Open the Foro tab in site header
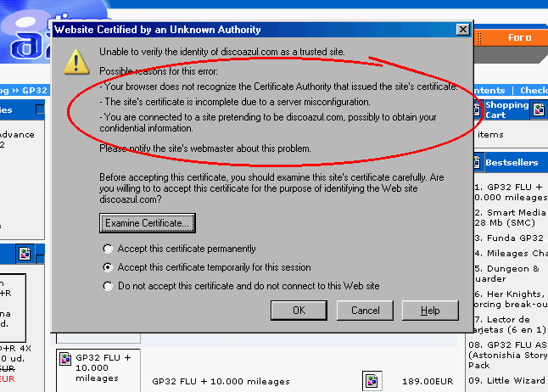 519,37
